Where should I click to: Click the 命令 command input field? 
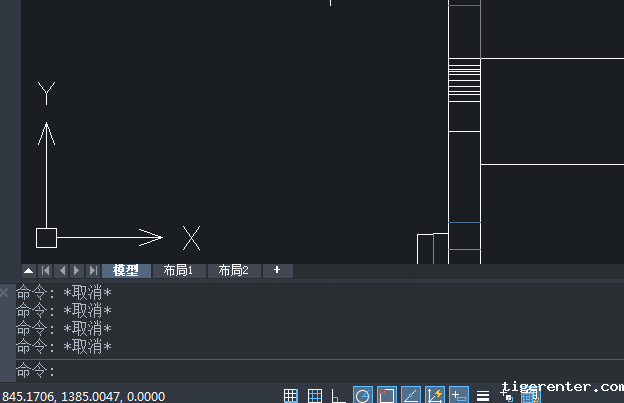(x=300, y=371)
